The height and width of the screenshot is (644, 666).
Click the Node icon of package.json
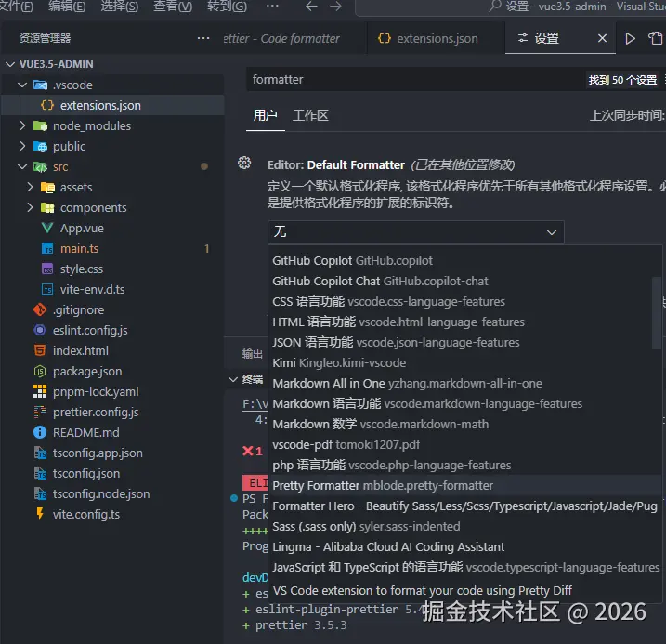(x=40, y=372)
